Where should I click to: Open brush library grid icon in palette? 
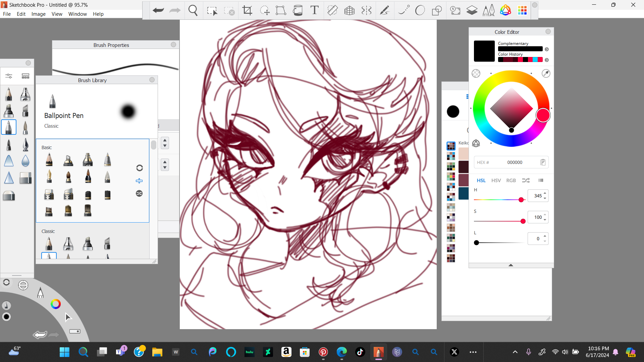click(25, 76)
